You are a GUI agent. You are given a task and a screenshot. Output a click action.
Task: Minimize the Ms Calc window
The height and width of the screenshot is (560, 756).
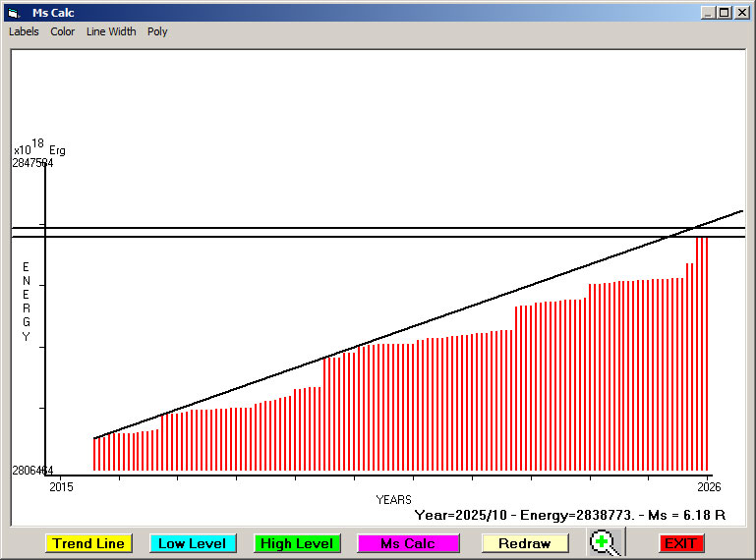(x=708, y=13)
